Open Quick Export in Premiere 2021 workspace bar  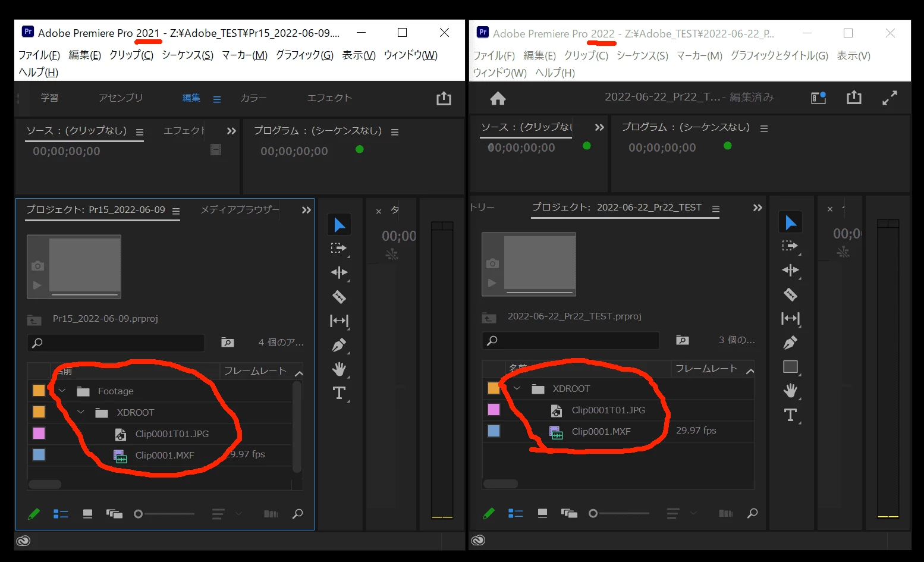pyautogui.click(x=444, y=98)
